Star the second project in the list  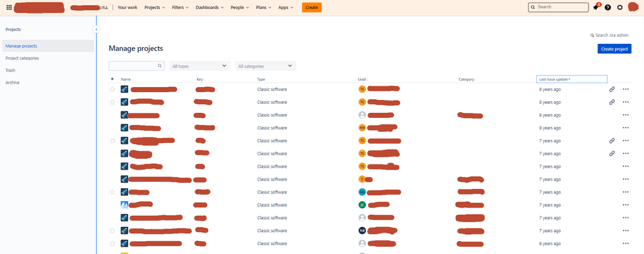pos(112,102)
